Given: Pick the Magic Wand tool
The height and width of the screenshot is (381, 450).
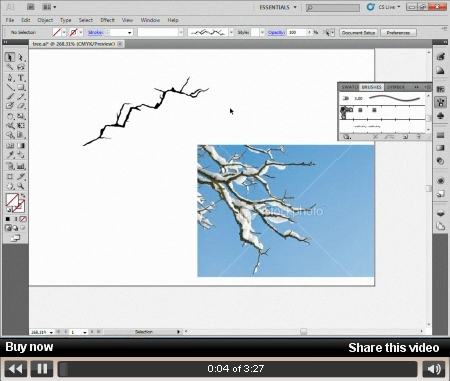Looking at the screenshot, I should [10, 67].
